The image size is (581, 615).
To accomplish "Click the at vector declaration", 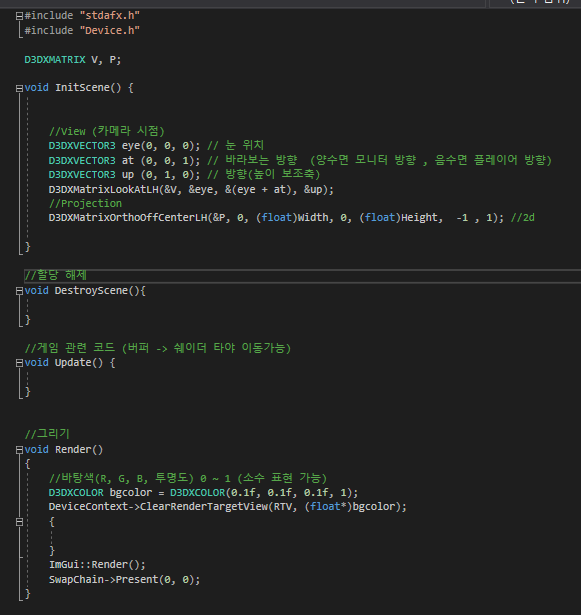I will (x=124, y=160).
